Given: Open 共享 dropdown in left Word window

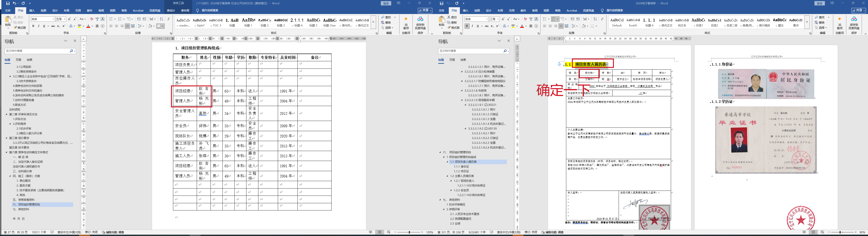Looking at the screenshot, I should click(x=425, y=10).
